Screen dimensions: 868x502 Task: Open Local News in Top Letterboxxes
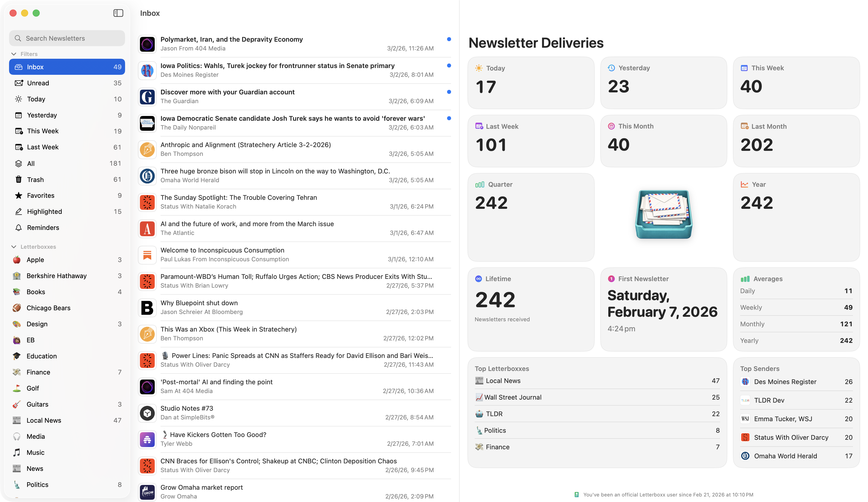click(x=503, y=381)
